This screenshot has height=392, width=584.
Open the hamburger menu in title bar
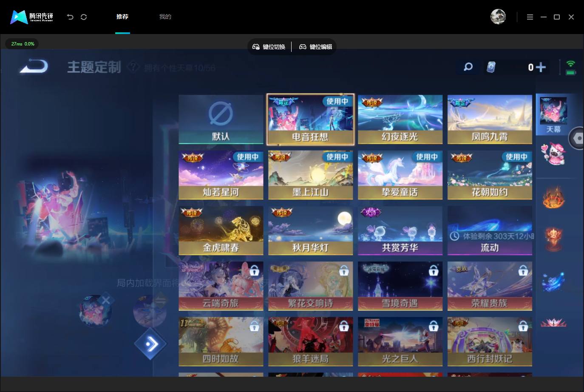pos(530,17)
